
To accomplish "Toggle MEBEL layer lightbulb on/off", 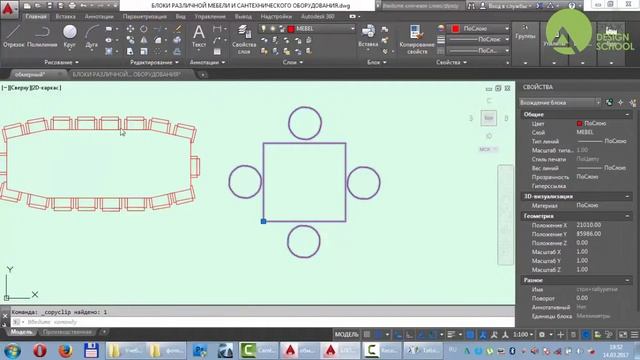I will [x=264, y=29].
